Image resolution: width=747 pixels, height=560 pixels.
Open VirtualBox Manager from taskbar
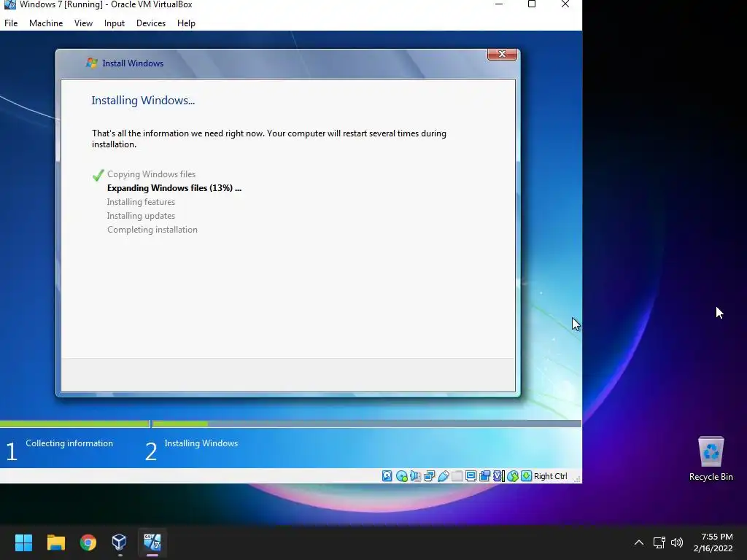[x=120, y=542]
